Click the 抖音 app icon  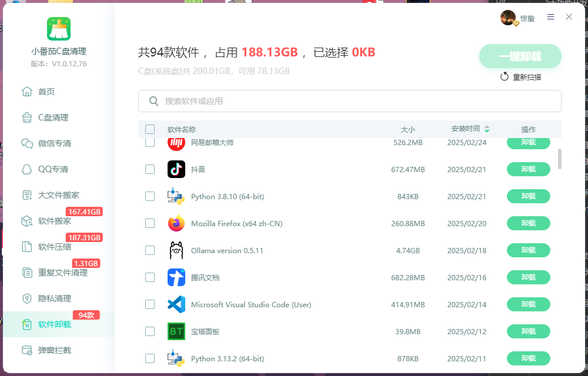176,169
